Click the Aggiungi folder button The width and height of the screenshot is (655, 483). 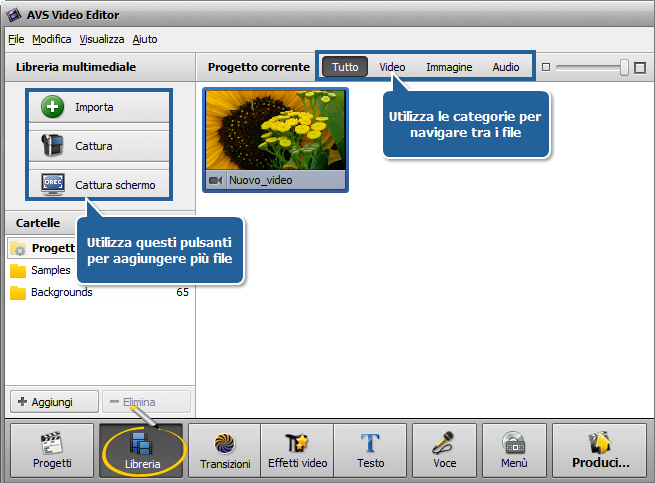tap(54, 402)
